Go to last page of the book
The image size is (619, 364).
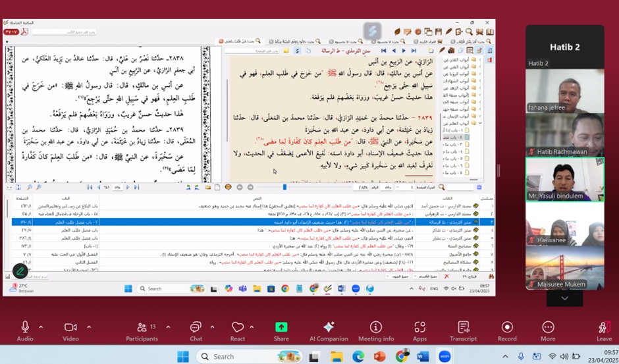coord(414,51)
